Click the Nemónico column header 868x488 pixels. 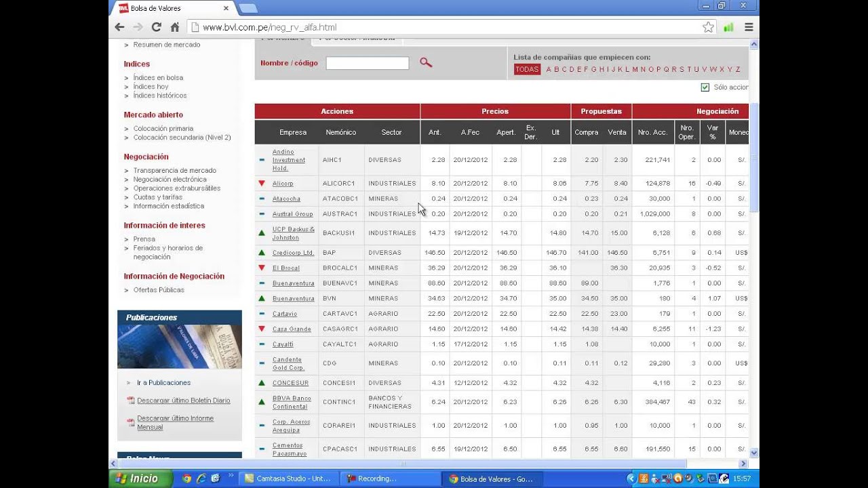tap(341, 132)
